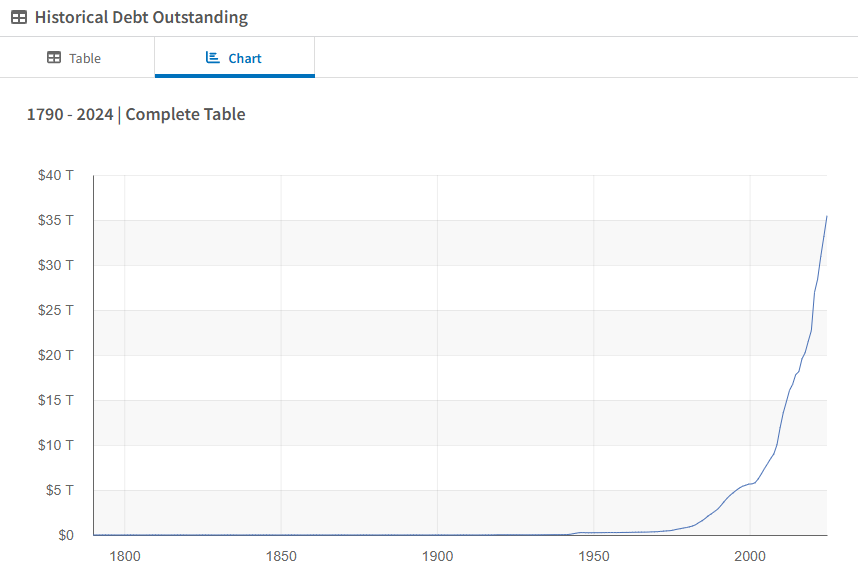Image resolution: width=858 pixels, height=572 pixels.
Task: Click the 1800 x-axis label
Action: pos(124,556)
